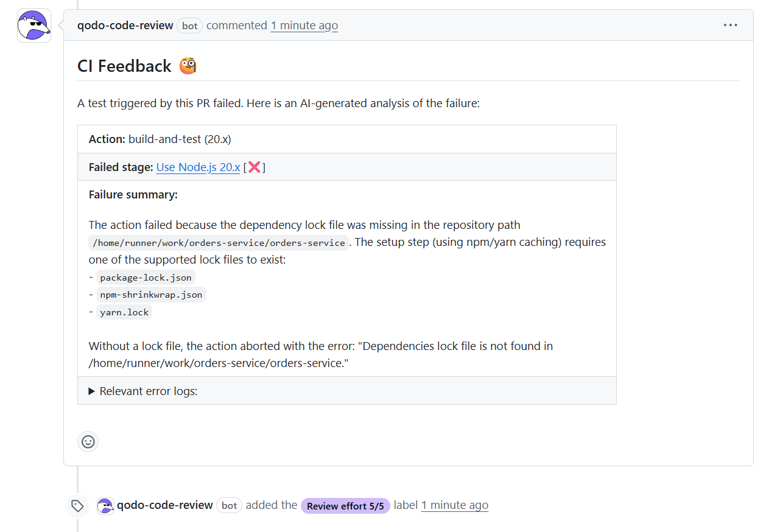Screen dimensions: 780x532
Task: Select the Review effort 5/5 label
Action: 345,505
